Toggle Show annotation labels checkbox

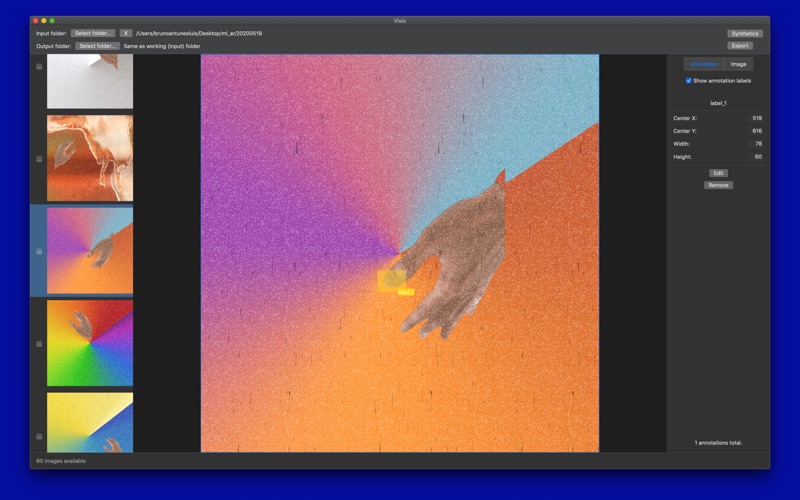689,81
